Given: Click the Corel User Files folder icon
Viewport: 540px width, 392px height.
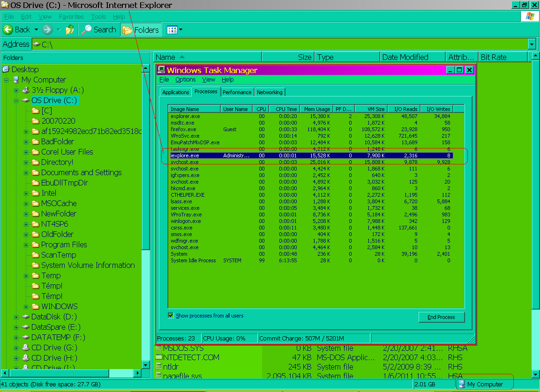Looking at the screenshot, I should coord(36,152).
